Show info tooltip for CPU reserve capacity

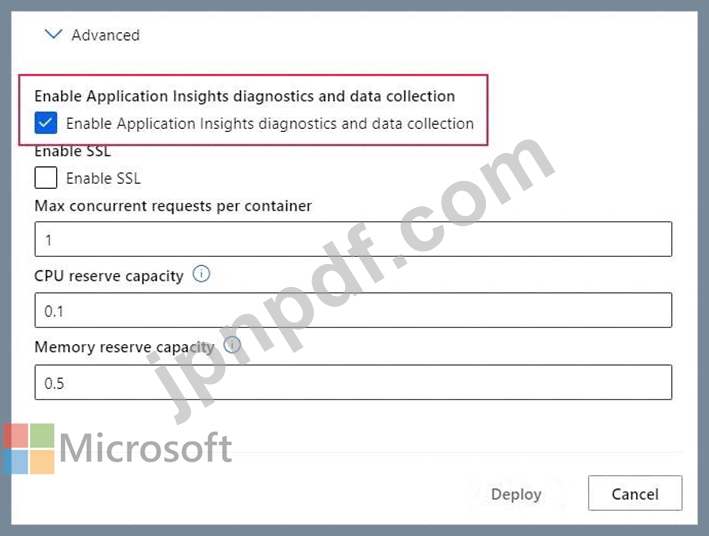(x=201, y=274)
